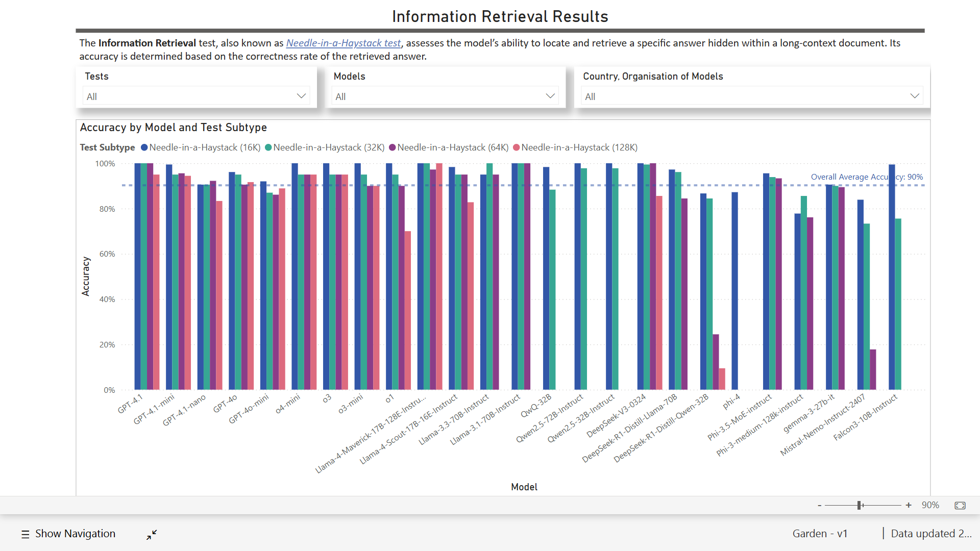Viewport: 980px width, 551px height.
Task: Click the o3-mini axis label
Action: pyautogui.click(x=351, y=404)
